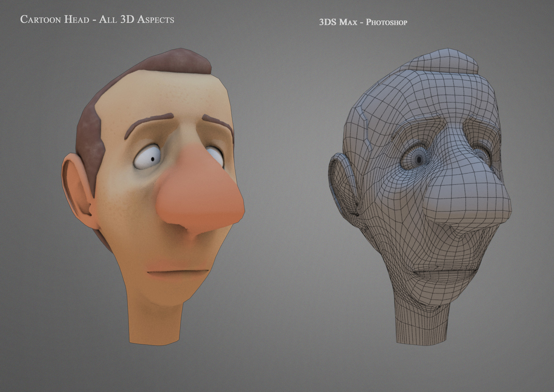The width and height of the screenshot is (554, 392).
Task: Click the "3DS Max - Photoshop" caption text
Action: click(x=363, y=22)
